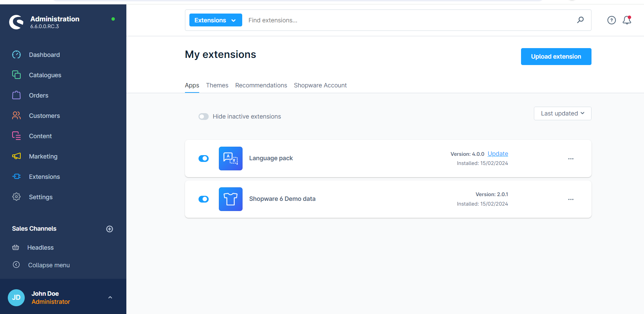The height and width of the screenshot is (314, 644).
Task: Enable Hide inactive extensions
Action: pos(204,116)
